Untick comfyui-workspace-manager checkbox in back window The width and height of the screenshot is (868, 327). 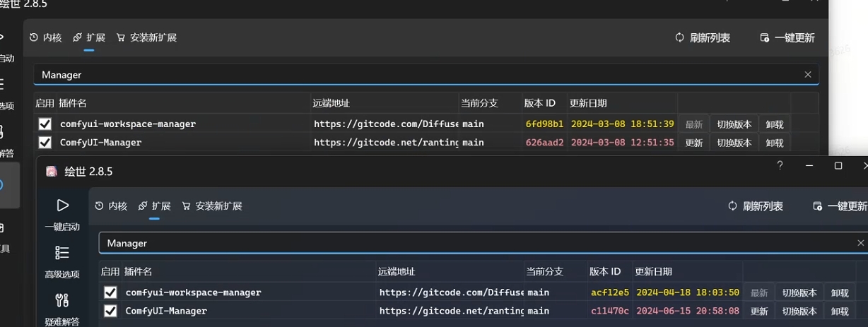pos(45,124)
